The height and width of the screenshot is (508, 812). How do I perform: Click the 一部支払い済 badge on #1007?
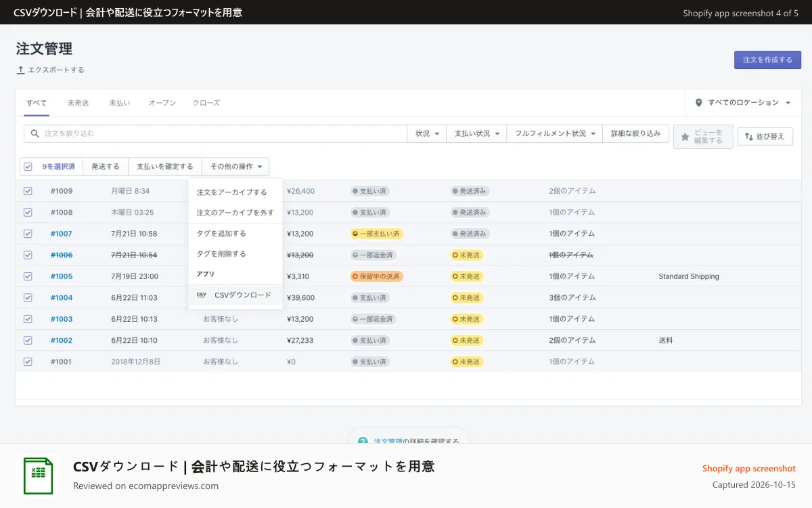coord(376,234)
